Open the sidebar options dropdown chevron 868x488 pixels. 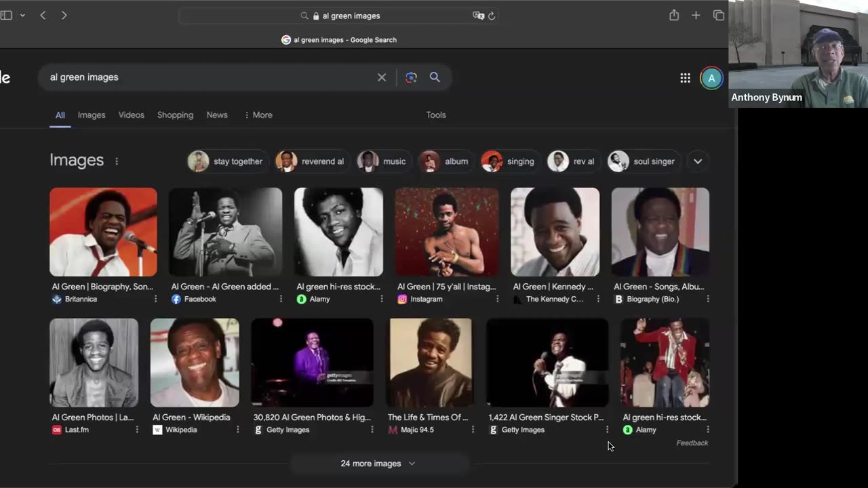click(x=22, y=15)
